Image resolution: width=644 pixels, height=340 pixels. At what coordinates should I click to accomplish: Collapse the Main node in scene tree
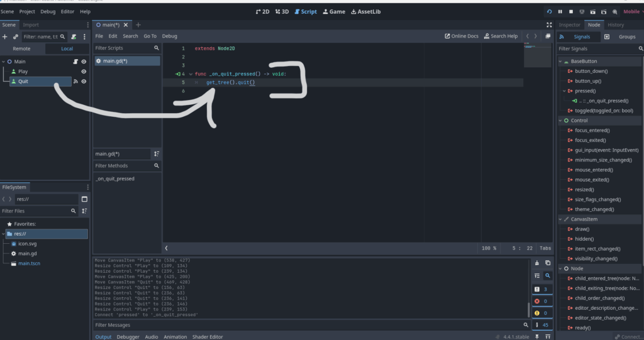[4, 62]
